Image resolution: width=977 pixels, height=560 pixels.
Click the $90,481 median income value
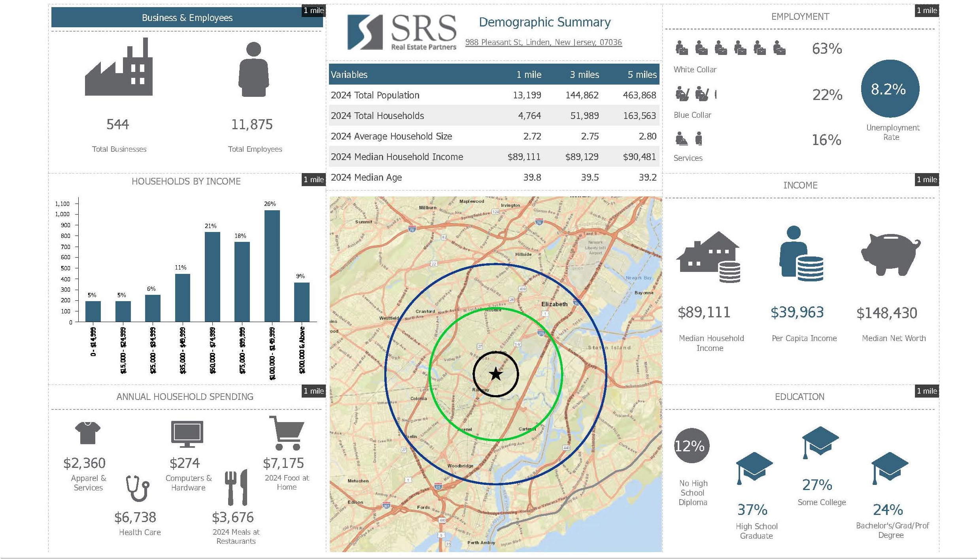(x=639, y=157)
